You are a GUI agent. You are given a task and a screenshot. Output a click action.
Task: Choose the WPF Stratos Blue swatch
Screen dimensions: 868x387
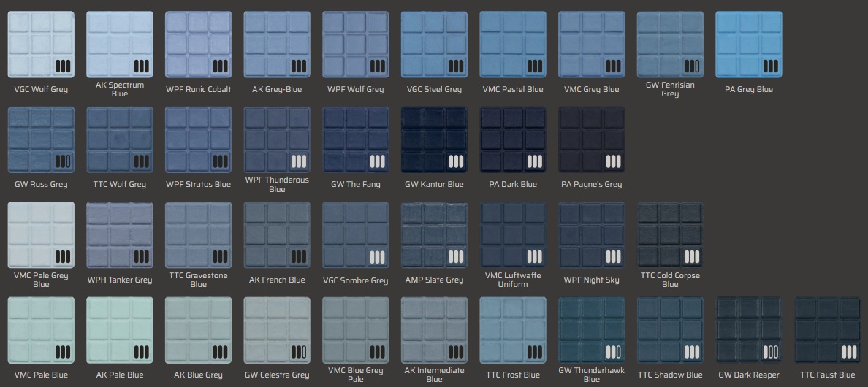tap(198, 140)
